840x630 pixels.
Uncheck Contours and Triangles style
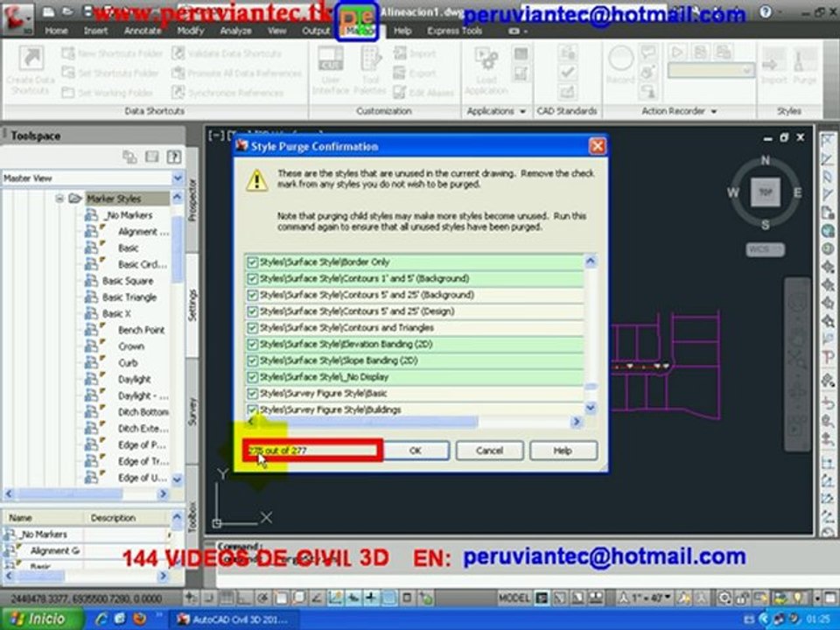(252, 328)
